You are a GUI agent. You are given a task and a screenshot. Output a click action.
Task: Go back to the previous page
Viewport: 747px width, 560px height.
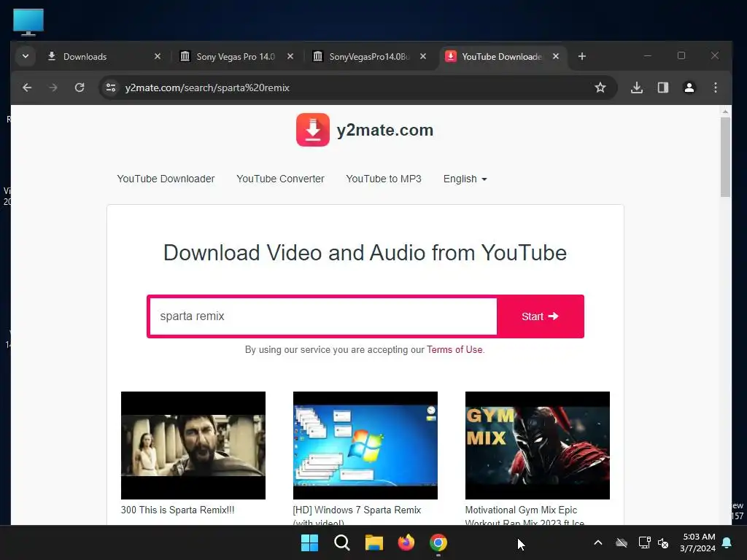pyautogui.click(x=27, y=87)
